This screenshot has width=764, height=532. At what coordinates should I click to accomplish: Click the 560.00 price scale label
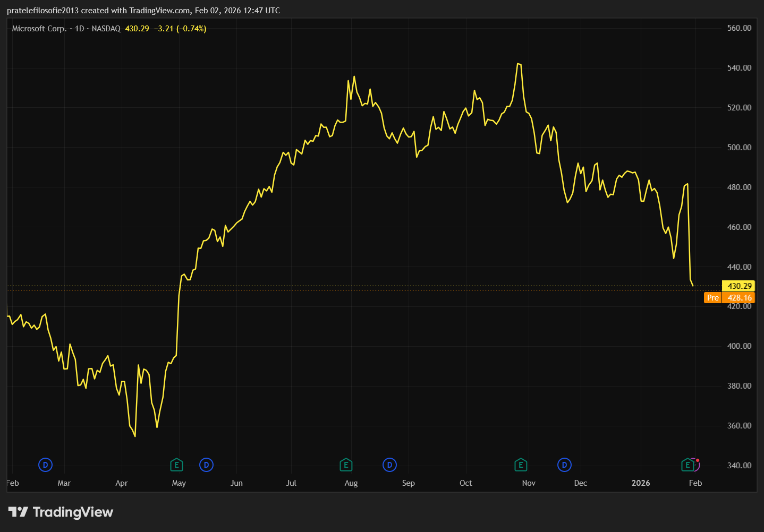point(739,28)
